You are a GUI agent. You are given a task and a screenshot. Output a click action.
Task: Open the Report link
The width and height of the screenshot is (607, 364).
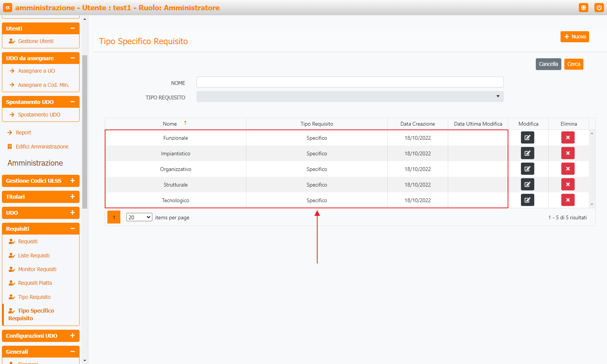click(x=23, y=133)
